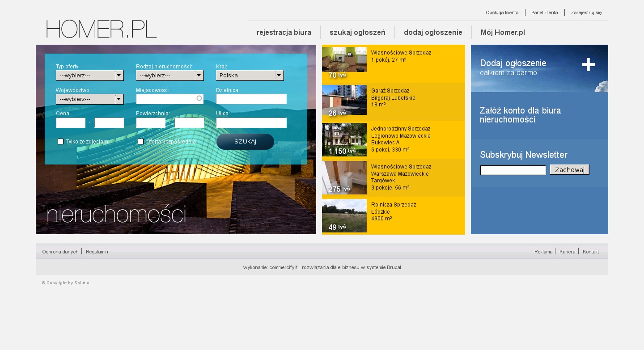Focus the newsletter email input field
Screen dimensions: 644x350
pos(513,170)
